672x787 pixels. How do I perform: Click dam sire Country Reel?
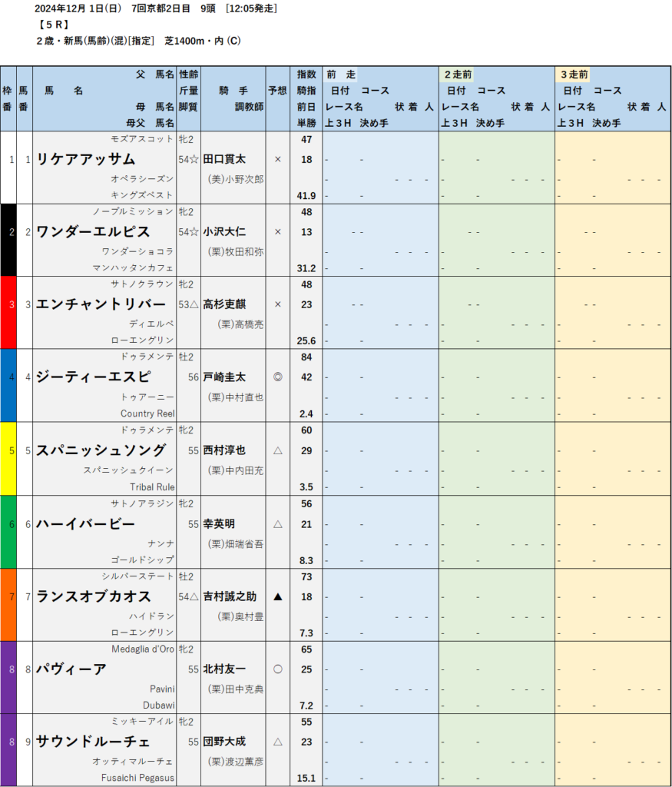[x=147, y=413]
